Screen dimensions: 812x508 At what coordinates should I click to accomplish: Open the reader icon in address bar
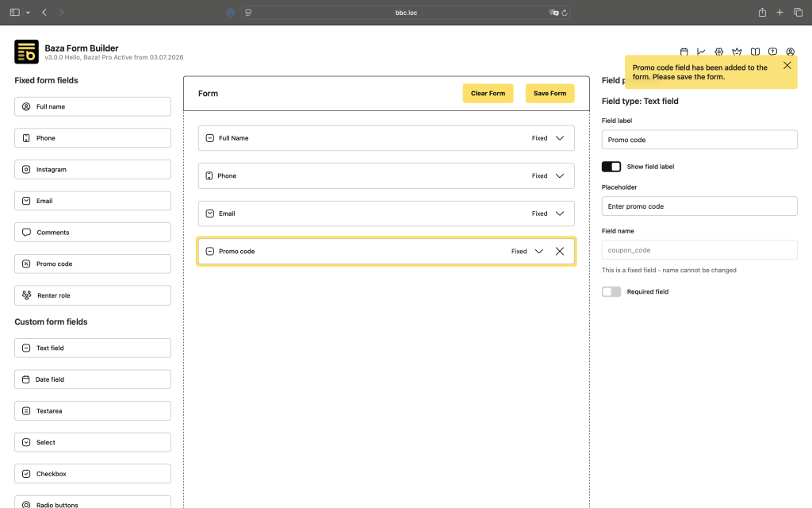[248, 13]
